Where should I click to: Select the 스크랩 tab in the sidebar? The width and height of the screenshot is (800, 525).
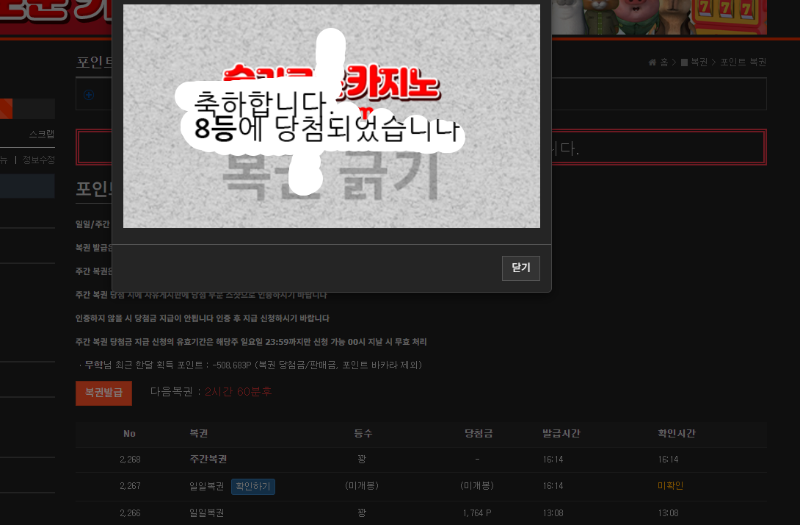(41, 133)
